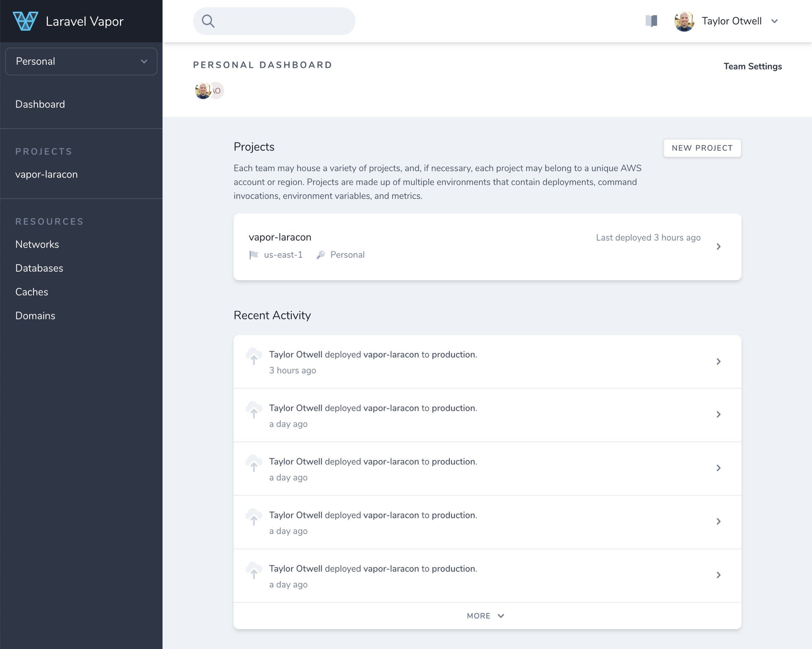Go to Dashboard in the sidebar
Screen dimensions: 812x649
point(40,104)
